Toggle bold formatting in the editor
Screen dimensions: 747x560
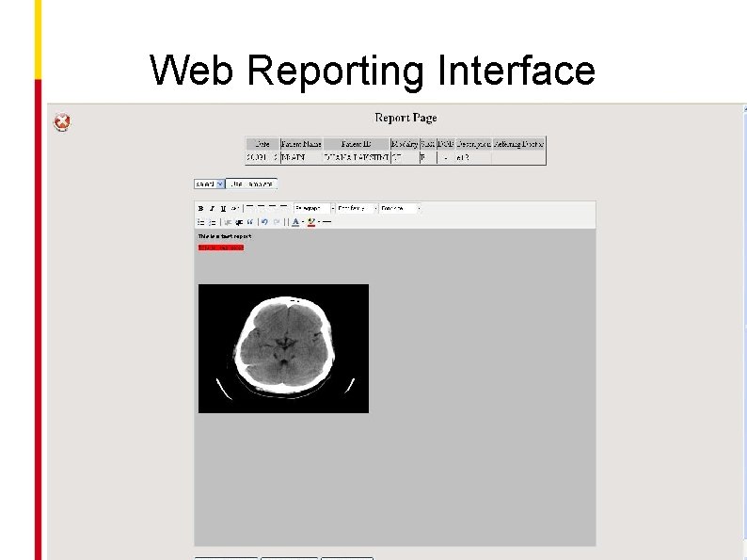coord(200,208)
